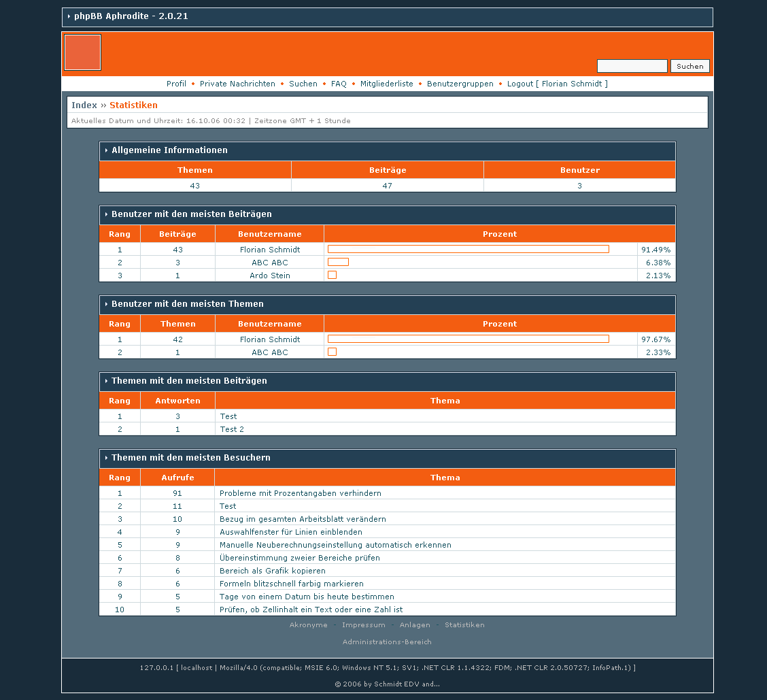767x700 pixels.
Task: Open Benutzergruppen in the navigation bar
Action: tap(460, 84)
